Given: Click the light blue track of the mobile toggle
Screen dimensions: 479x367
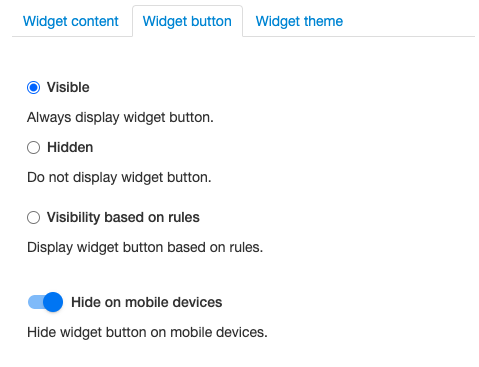Looking at the screenshot, I should coord(35,302).
